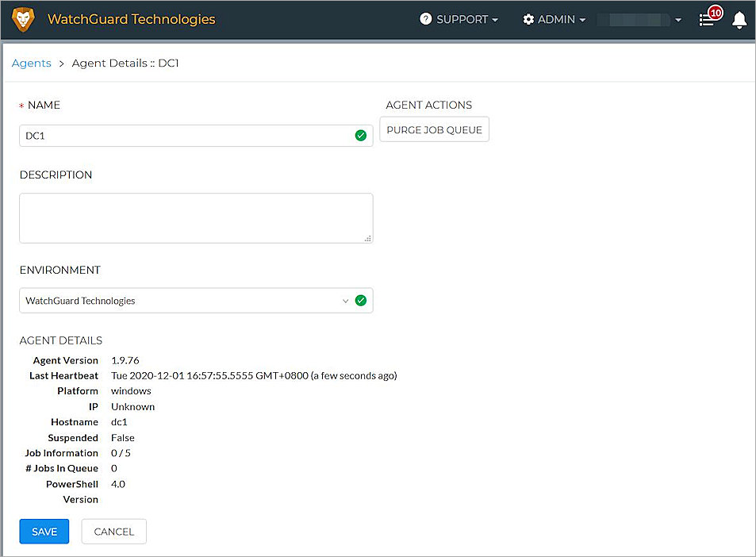Open the notifications bell
This screenshot has height=557, width=756.
coord(739,20)
